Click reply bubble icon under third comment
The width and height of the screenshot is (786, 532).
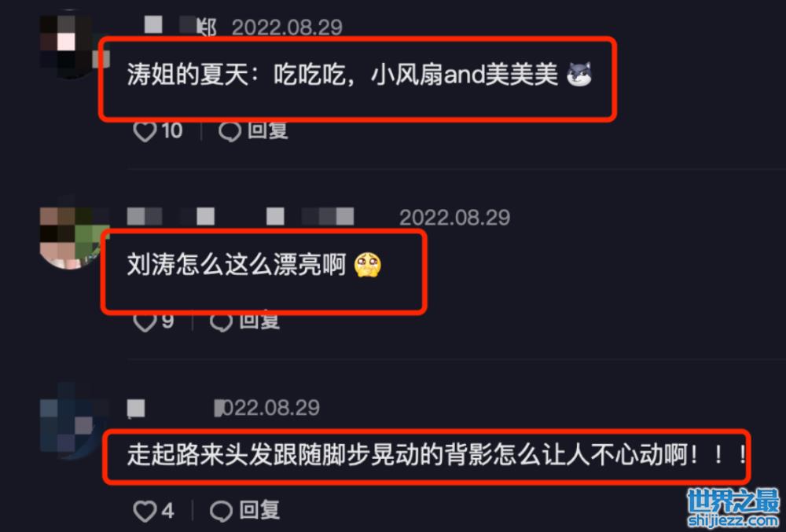click(x=221, y=512)
